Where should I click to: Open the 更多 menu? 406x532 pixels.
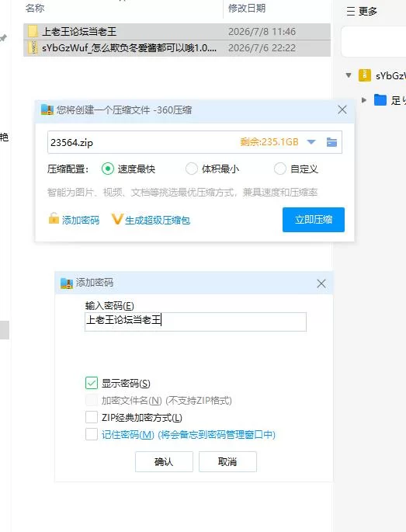click(362, 12)
